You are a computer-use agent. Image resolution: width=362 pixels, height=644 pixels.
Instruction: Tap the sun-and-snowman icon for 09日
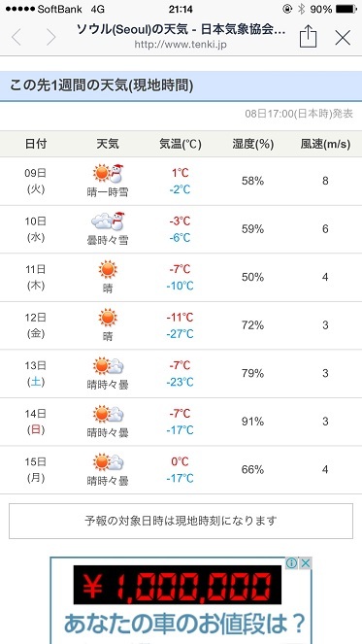(x=108, y=173)
